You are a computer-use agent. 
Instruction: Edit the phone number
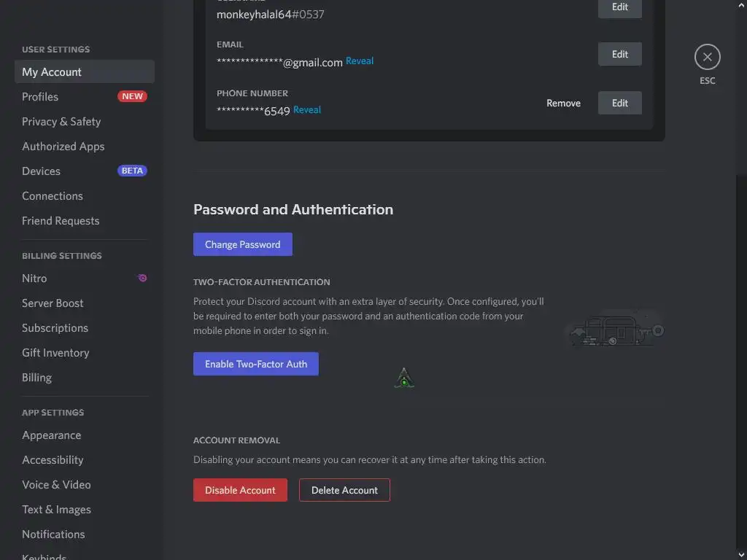coord(620,103)
